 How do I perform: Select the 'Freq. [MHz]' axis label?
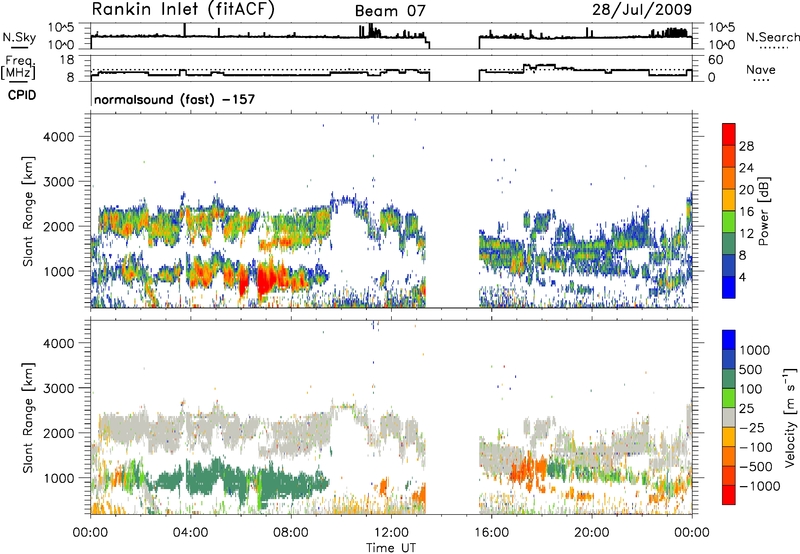(x=19, y=68)
